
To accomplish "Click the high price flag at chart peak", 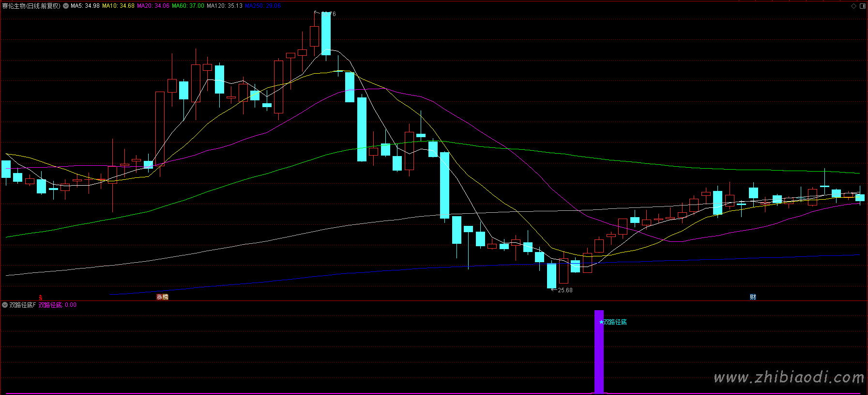I will tap(325, 14).
